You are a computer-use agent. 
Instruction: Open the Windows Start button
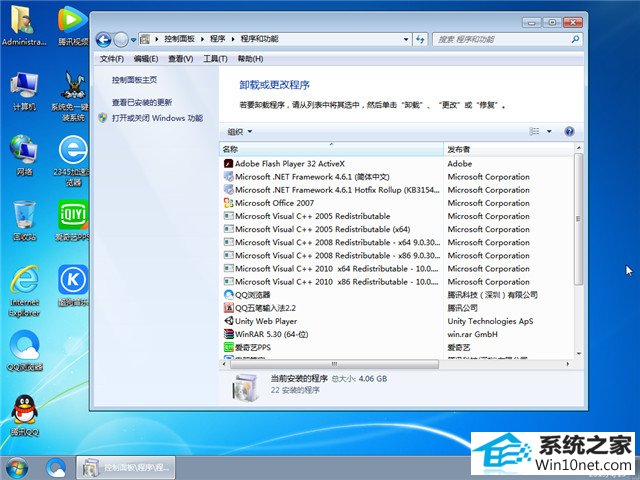(17, 468)
